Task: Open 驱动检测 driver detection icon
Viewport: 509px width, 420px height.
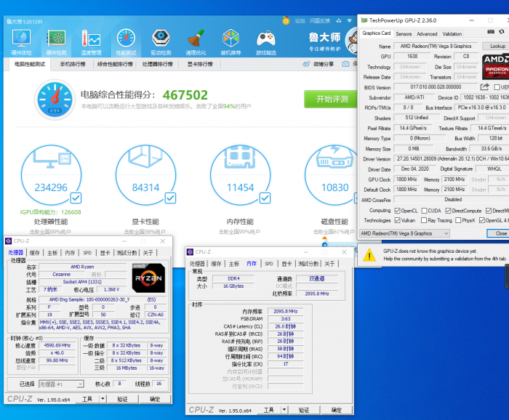Action: coord(161,41)
